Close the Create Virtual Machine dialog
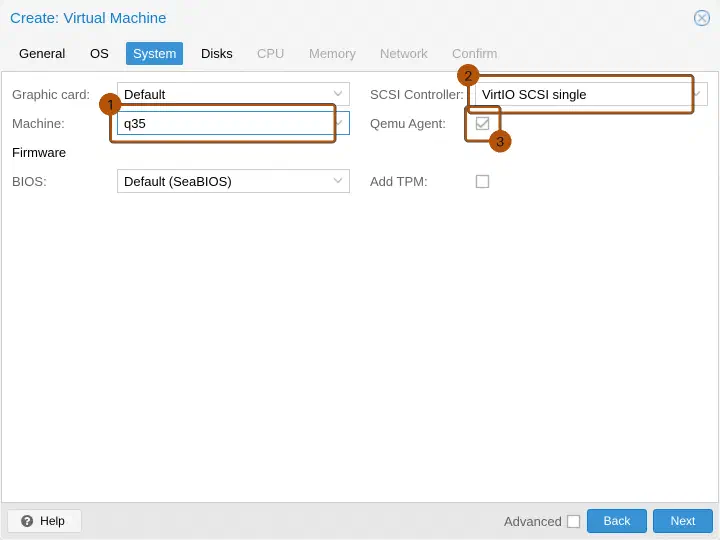 click(701, 18)
